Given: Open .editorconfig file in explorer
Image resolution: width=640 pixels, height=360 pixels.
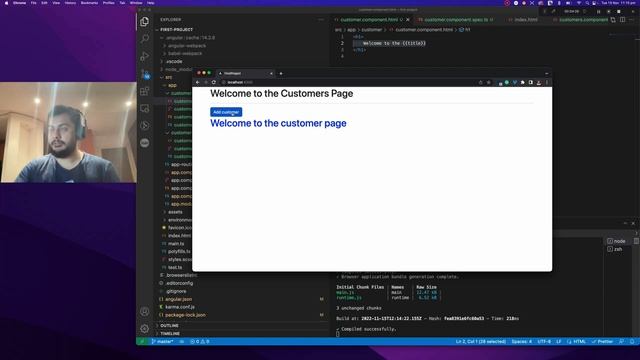Looking at the screenshot, I should tap(179, 283).
